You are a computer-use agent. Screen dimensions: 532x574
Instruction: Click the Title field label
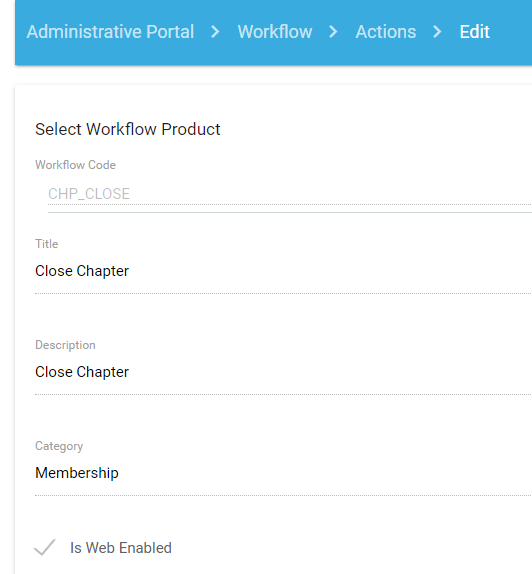click(46, 244)
